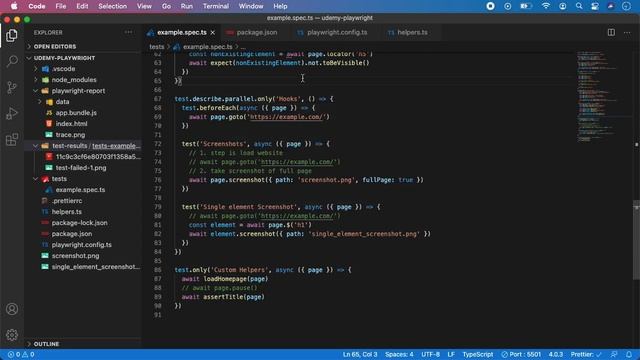Click the Split Editor Right icon

coord(611,32)
